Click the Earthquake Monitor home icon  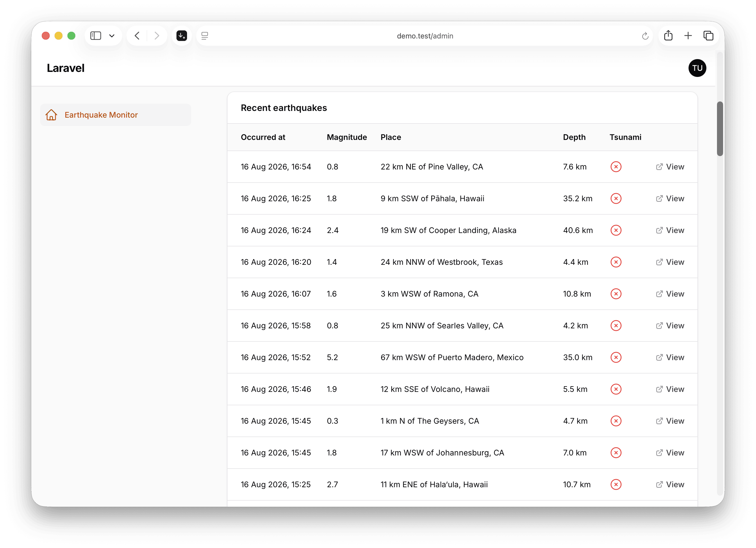point(51,115)
